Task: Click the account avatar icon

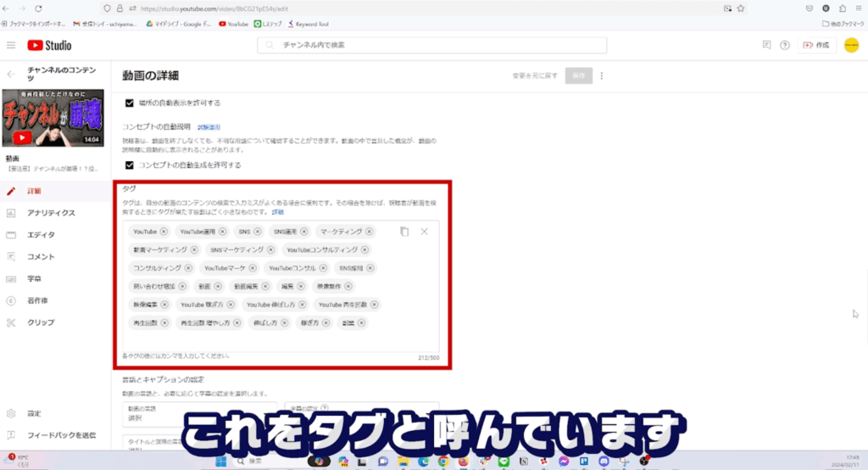Action: click(851, 45)
